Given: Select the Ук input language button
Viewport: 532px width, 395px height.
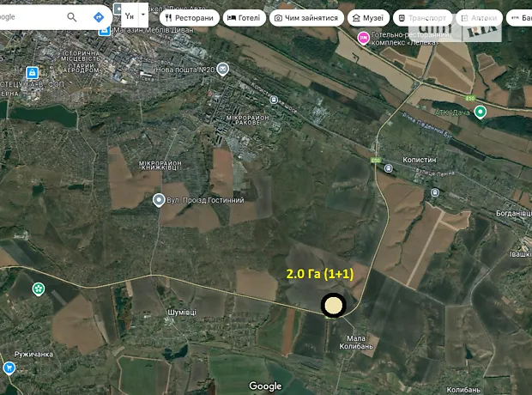Looking at the screenshot, I should point(130,15).
